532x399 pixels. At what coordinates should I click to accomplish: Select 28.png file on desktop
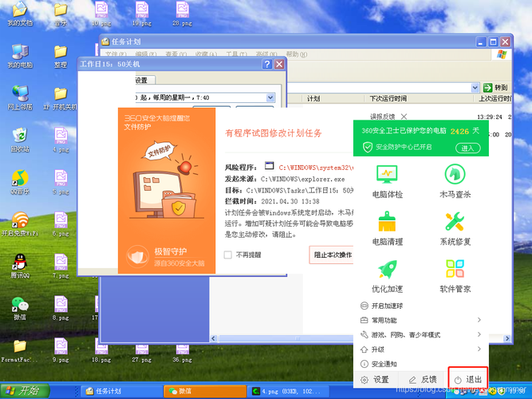click(182, 14)
